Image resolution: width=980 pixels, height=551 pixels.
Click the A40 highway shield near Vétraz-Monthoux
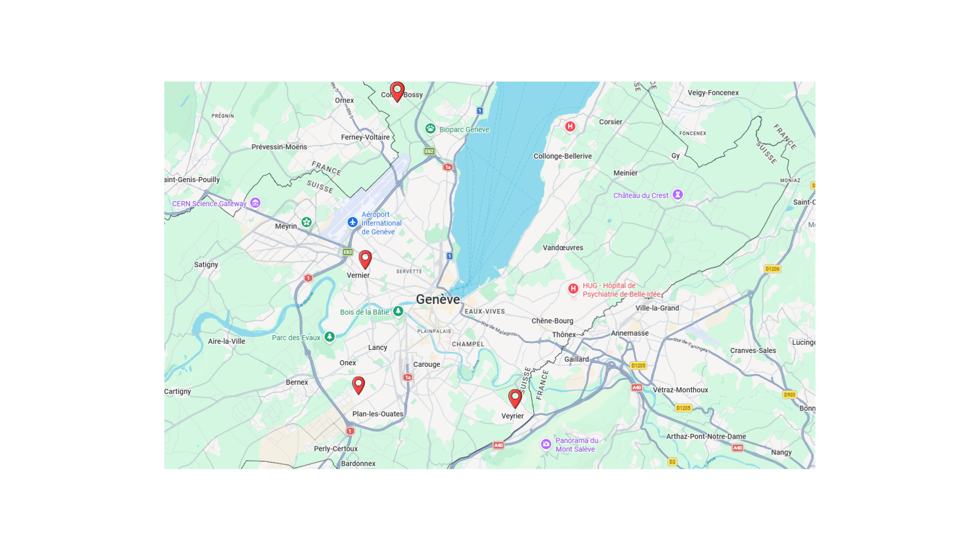point(636,388)
